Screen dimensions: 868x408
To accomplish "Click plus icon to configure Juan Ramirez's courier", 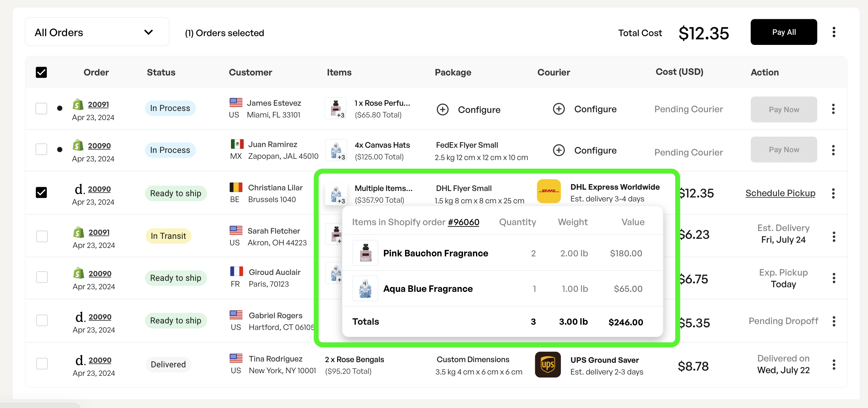I will [x=559, y=150].
